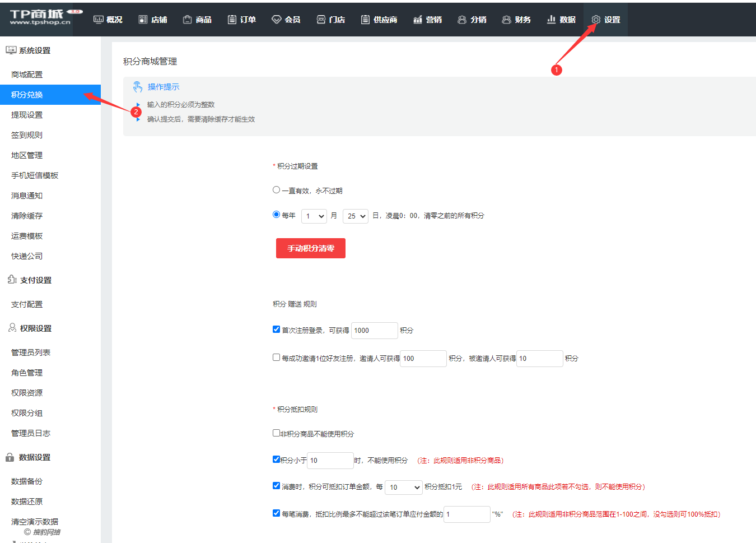
Task: Click the 商品 shopping bag icon
Action: click(x=188, y=20)
